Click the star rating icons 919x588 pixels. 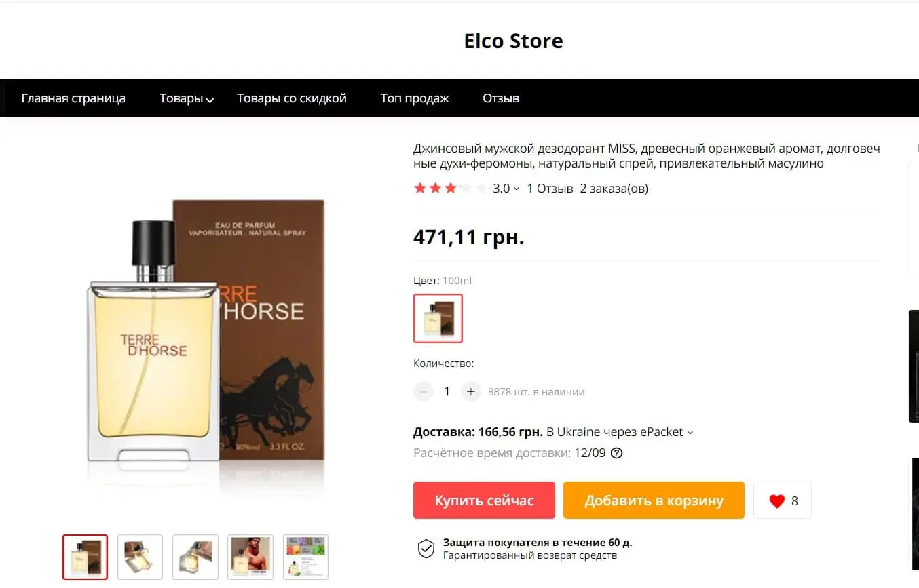[x=450, y=189]
